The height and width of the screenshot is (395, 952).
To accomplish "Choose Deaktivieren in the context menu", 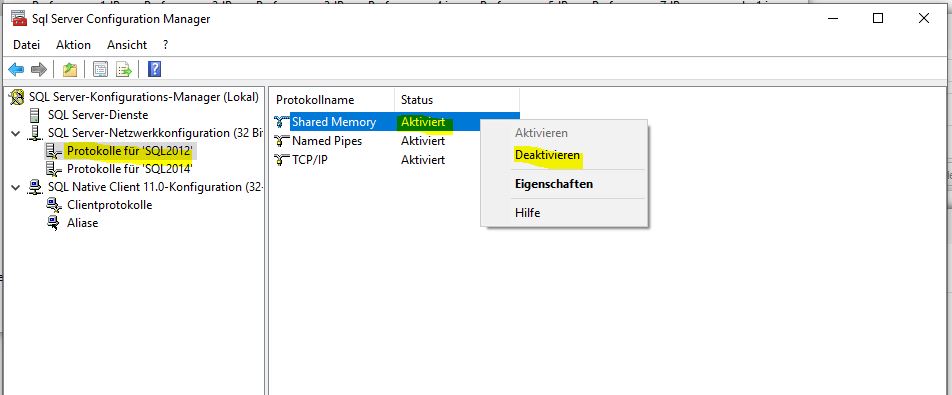I will pos(547,155).
